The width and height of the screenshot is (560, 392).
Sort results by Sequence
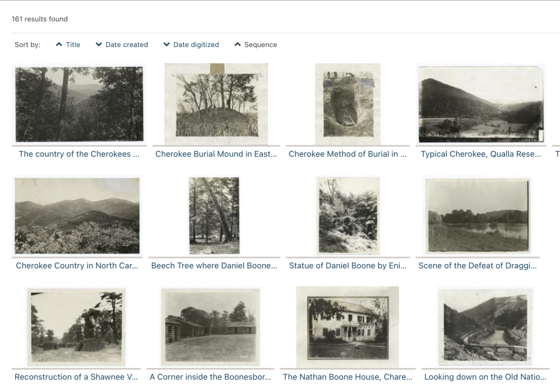point(256,45)
